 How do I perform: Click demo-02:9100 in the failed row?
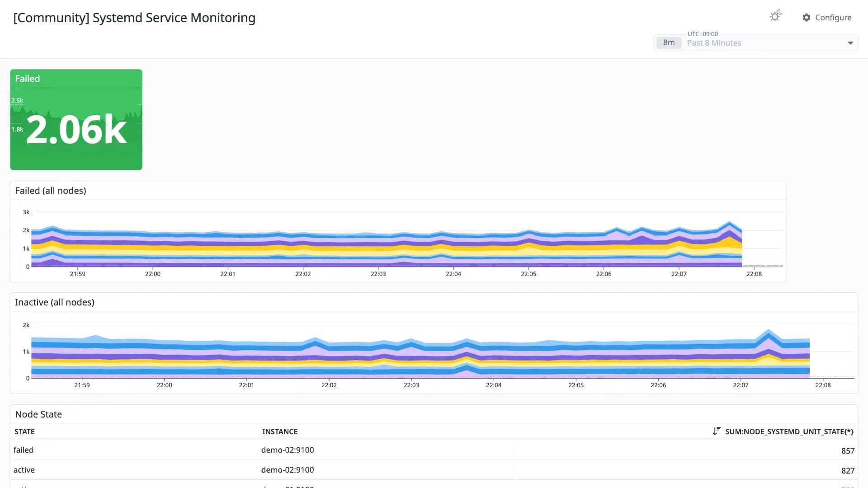point(288,450)
